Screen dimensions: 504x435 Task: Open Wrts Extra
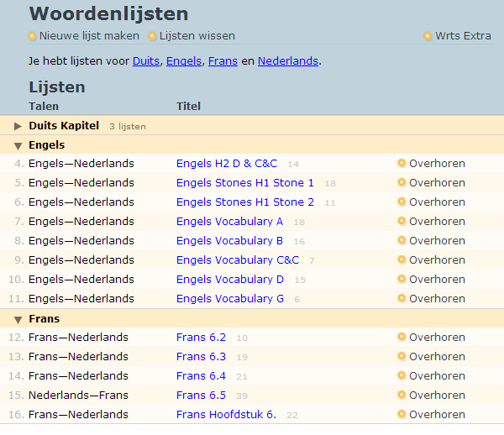pos(463,36)
